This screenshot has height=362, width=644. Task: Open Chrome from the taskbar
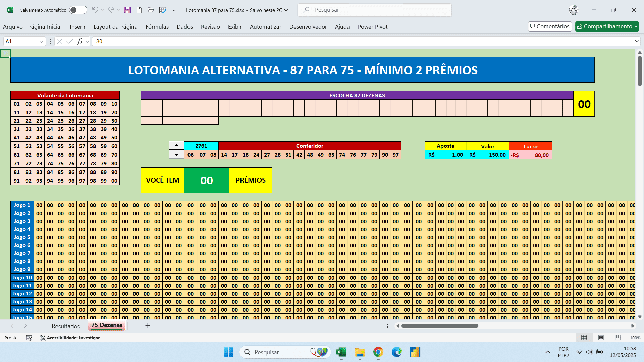tap(378, 352)
